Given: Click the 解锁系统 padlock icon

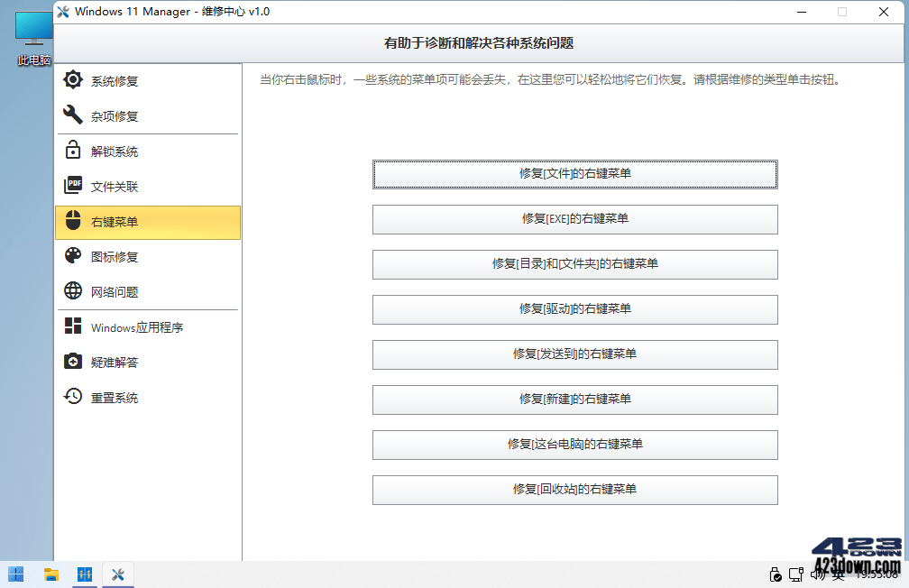Looking at the screenshot, I should tap(72, 151).
